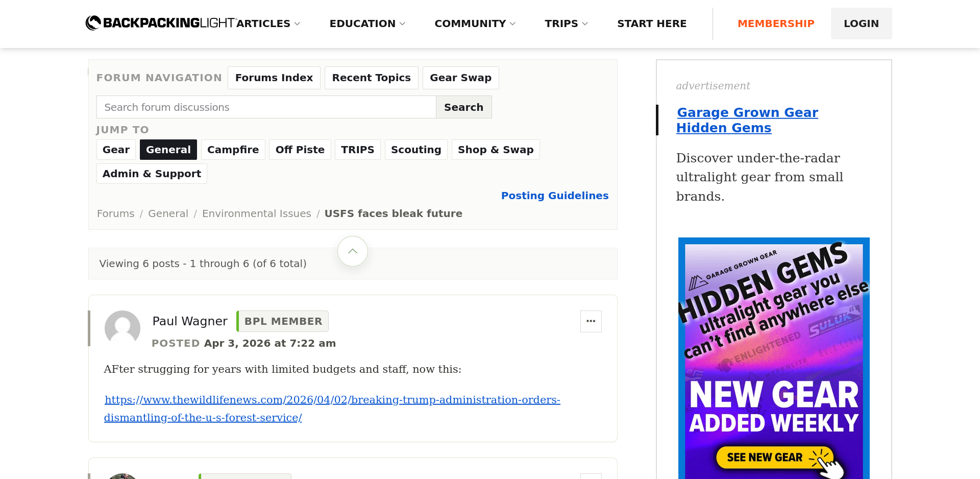Image resolution: width=980 pixels, height=479 pixels.
Task: Open the Garage Grown Gear Hidden Gems link
Action: (747, 120)
